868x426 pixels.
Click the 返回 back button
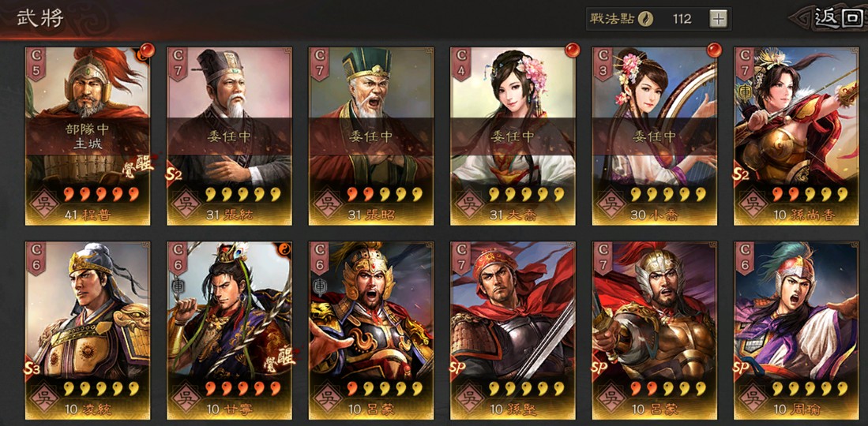(x=832, y=18)
